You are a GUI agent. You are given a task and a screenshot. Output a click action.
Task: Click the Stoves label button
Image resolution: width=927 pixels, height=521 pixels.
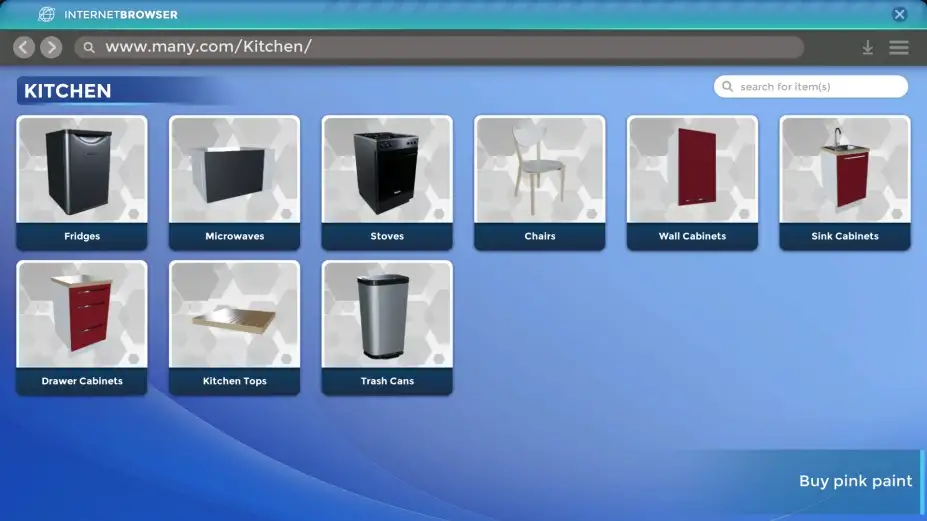tap(387, 236)
